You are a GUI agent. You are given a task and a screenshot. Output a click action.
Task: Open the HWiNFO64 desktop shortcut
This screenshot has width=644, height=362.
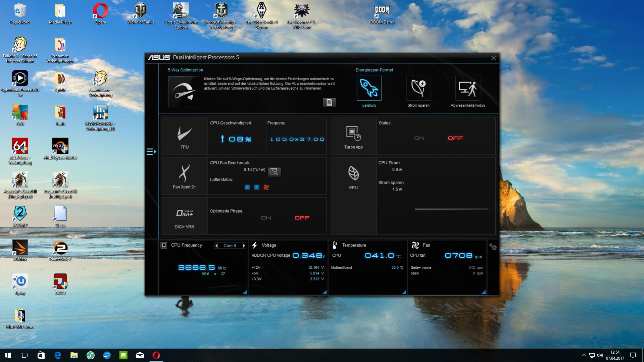click(100, 118)
